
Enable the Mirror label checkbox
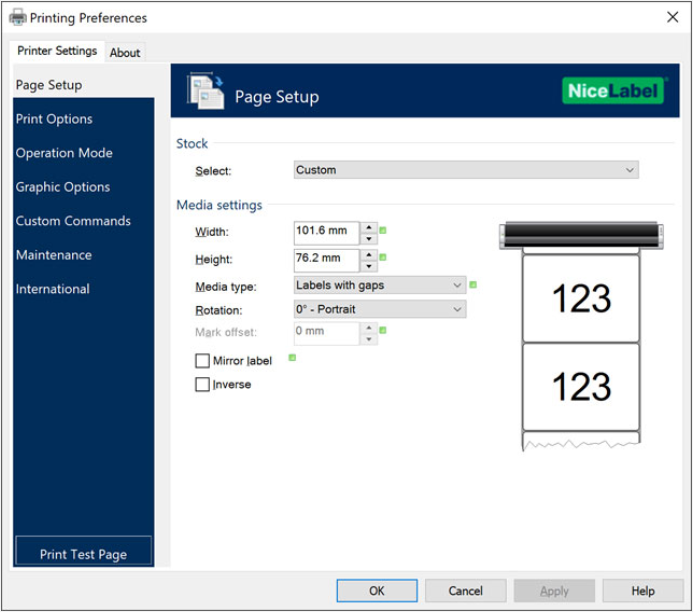pos(203,361)
